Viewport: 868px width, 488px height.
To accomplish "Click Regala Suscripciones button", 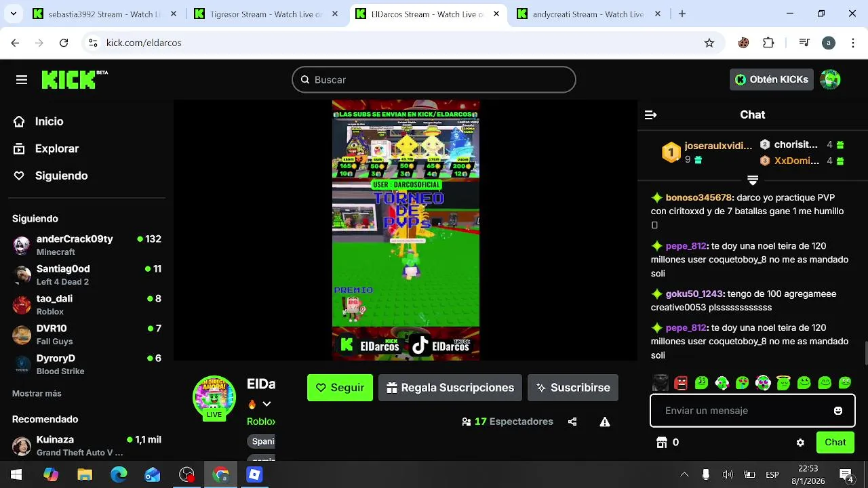I will click(x=450, y=388).
